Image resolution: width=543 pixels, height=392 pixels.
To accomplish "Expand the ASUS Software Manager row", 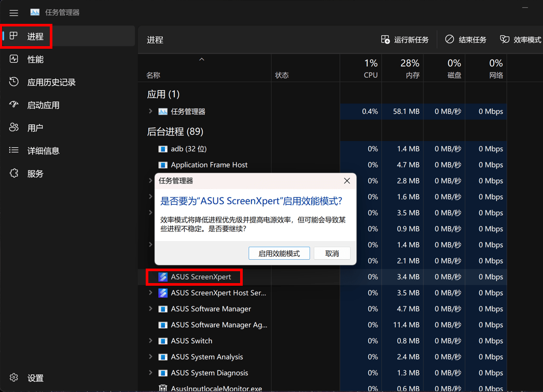I will coord(150,309).
